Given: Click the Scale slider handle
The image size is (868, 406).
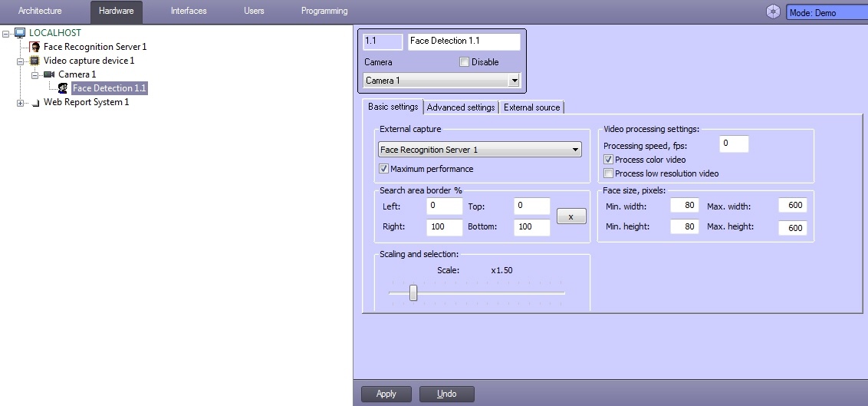Looking at the screenshot, I should click(x=413, y=292).
